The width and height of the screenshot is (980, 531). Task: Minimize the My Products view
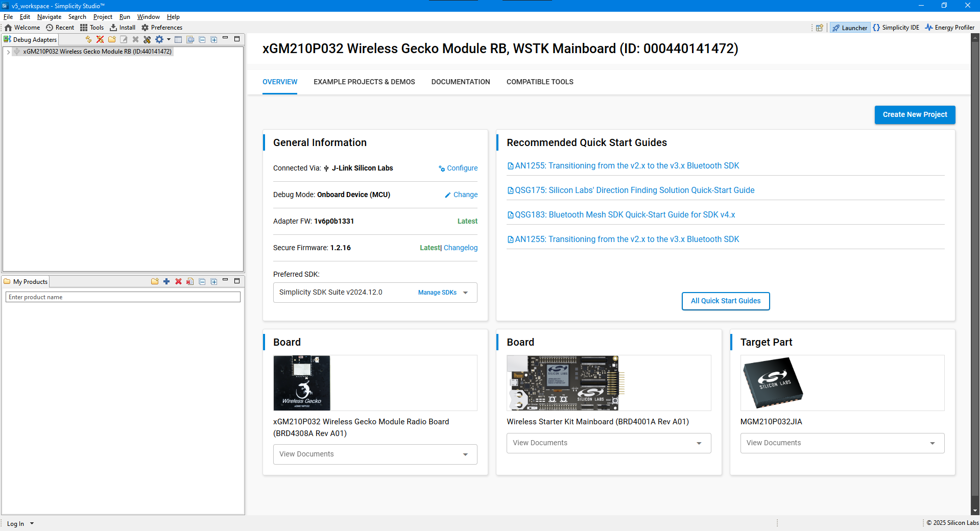click(225, 280)
